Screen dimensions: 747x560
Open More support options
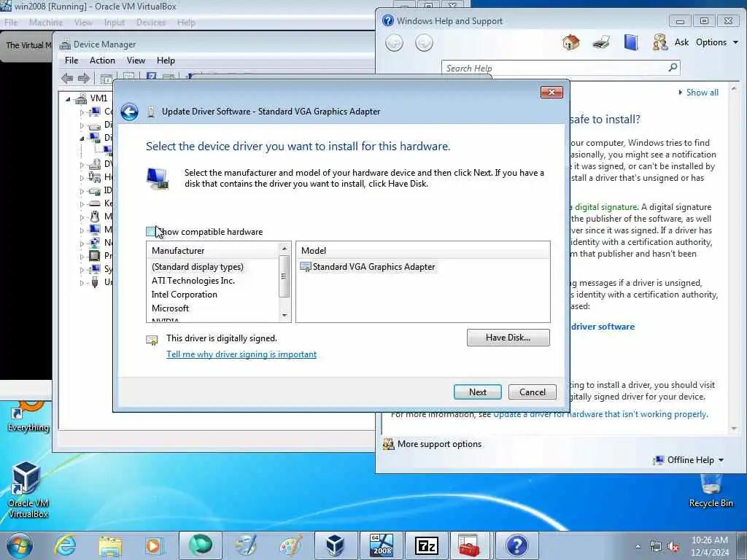tap(438, 444)
